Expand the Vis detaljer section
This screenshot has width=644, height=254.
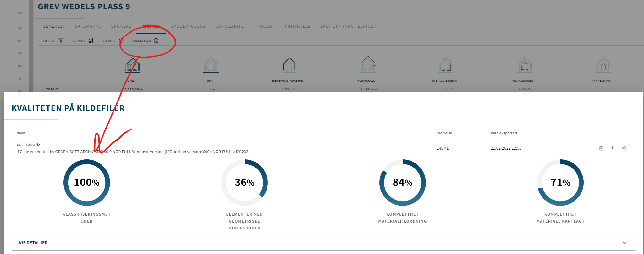[x=323, y=243]
